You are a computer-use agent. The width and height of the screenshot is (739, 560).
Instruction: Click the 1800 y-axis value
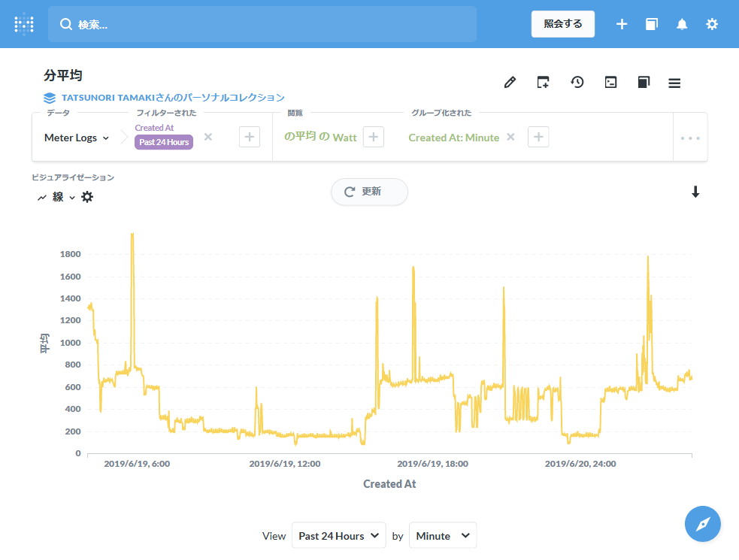71,254
